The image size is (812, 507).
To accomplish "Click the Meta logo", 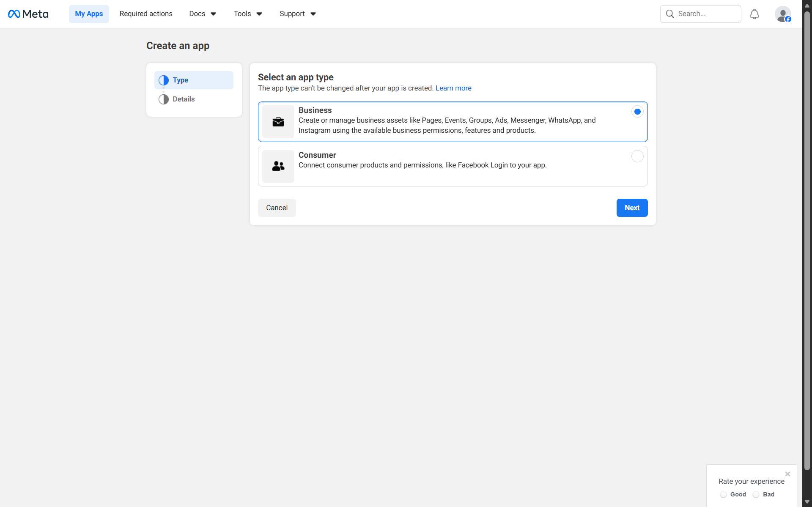I will tap(28, 14).
